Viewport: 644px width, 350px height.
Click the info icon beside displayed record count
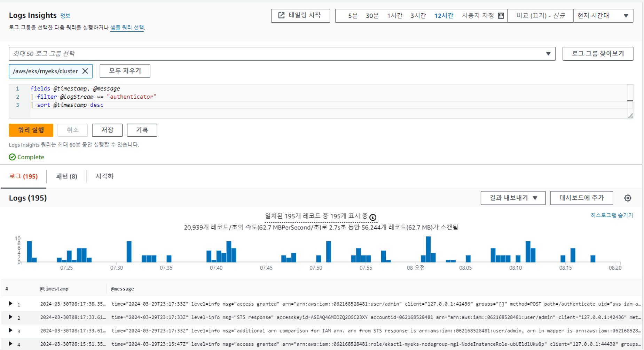(373, 217)
